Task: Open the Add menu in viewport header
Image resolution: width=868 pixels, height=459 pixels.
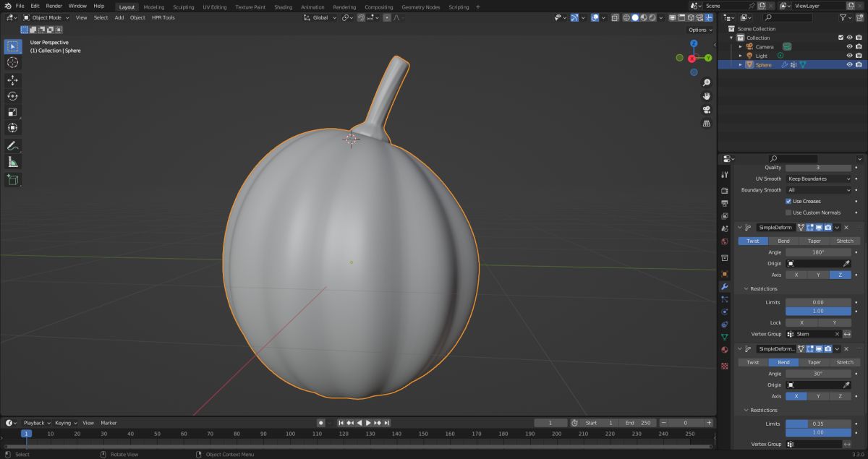Action: (x=119, y=17)
